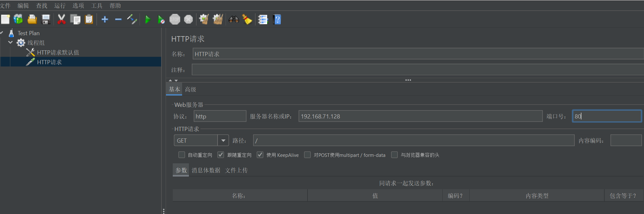Start the test with green play icon
This screenshot has height=214, width=644.
(x=148, y=19)
